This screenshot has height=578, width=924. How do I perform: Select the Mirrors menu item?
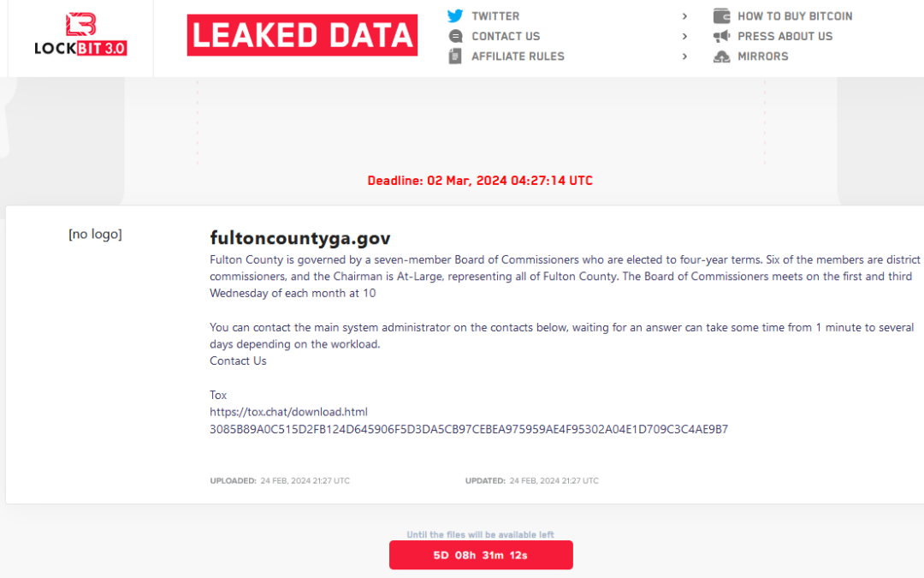click(762, 57)
